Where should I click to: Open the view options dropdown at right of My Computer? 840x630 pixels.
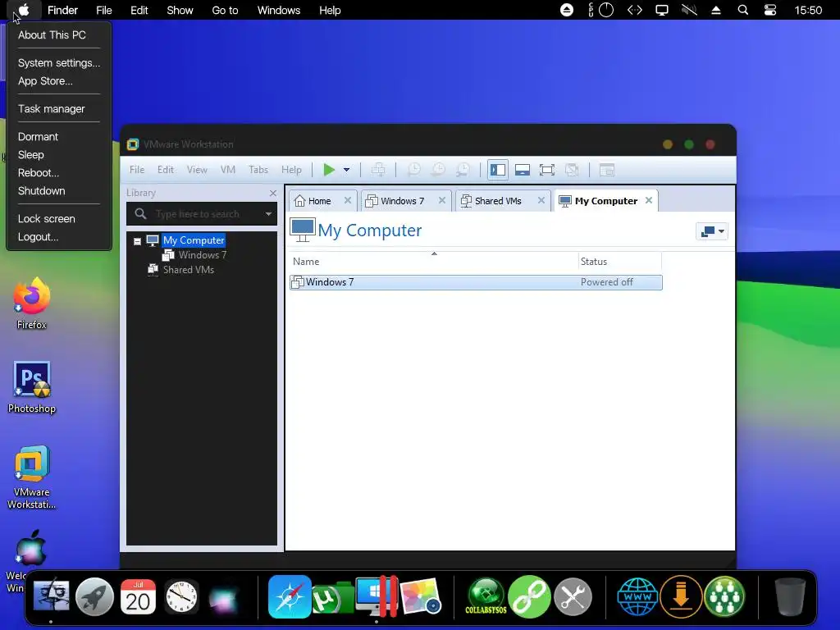[x=712, y=231]
